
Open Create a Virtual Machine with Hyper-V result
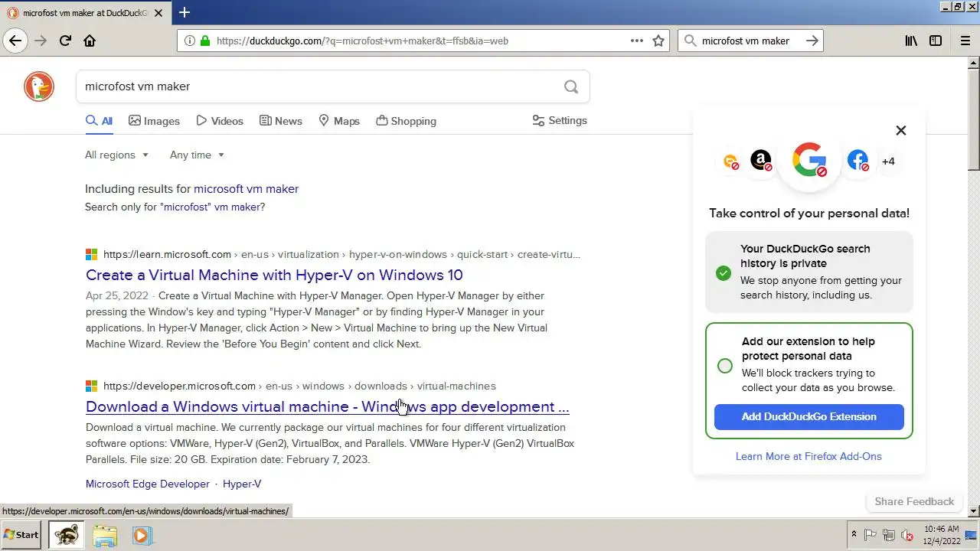[274, 275]
